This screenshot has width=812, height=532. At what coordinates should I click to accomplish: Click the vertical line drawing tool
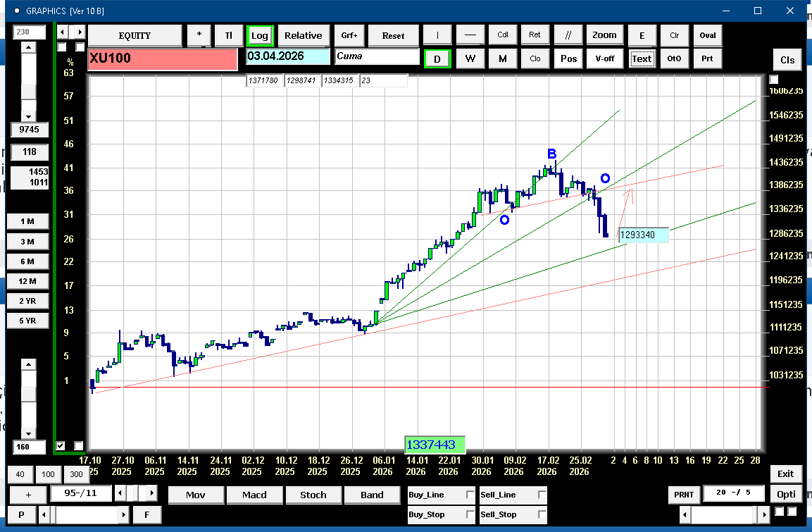point(437,35)
